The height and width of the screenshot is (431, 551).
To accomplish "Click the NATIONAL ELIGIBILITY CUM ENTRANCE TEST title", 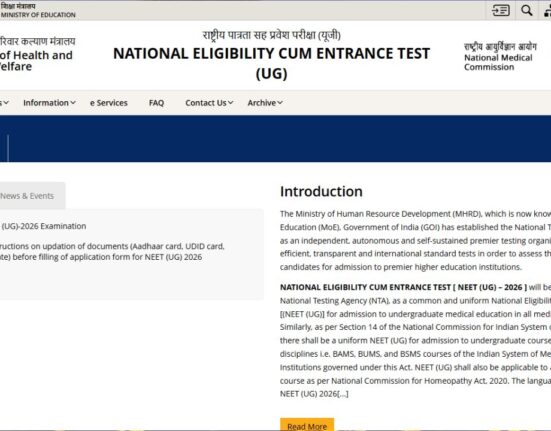I will (271, 63).
